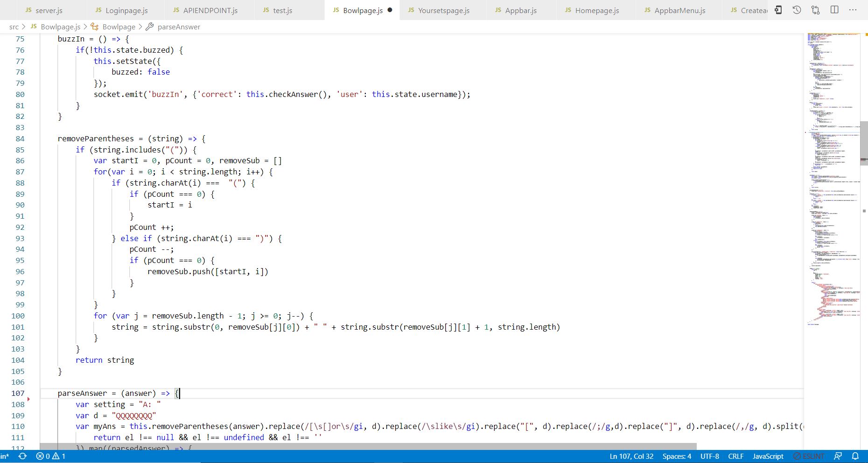The height and width of the screenshot is (463, 868).
Task: Click the unsaved dot on Bowlpage.js tab
Action: (390, 10)
